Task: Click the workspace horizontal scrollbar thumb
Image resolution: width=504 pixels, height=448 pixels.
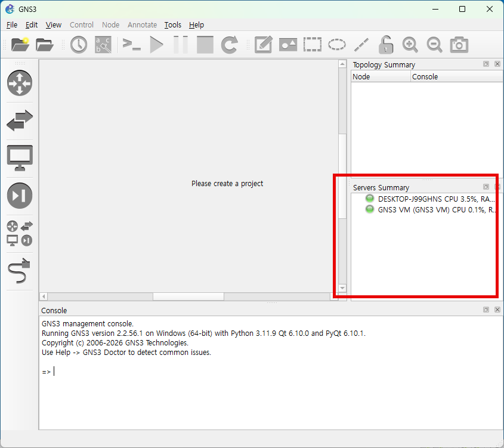Action: (x=188, y=296)
